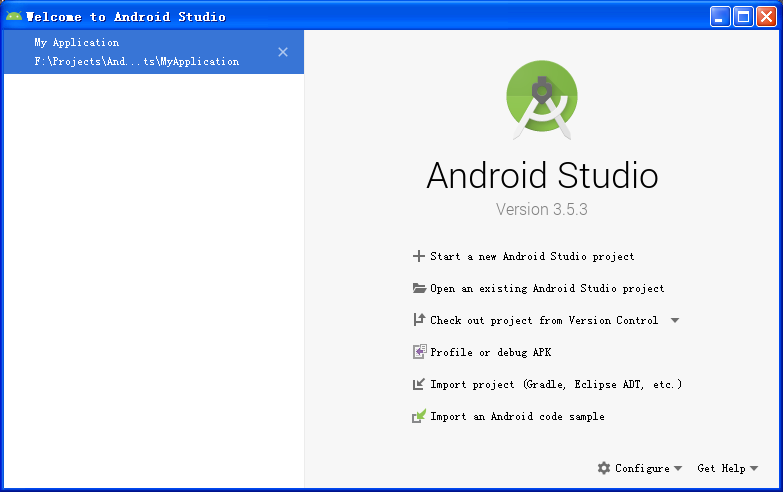
Task: Minimize the Welcome to Android Studio window
Action: click(x=720, y=16)
